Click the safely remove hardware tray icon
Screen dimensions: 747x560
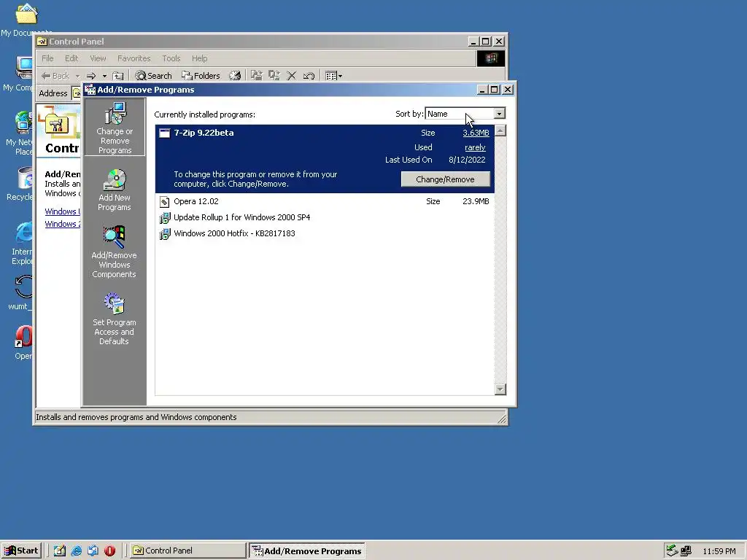tap(672, 551)
